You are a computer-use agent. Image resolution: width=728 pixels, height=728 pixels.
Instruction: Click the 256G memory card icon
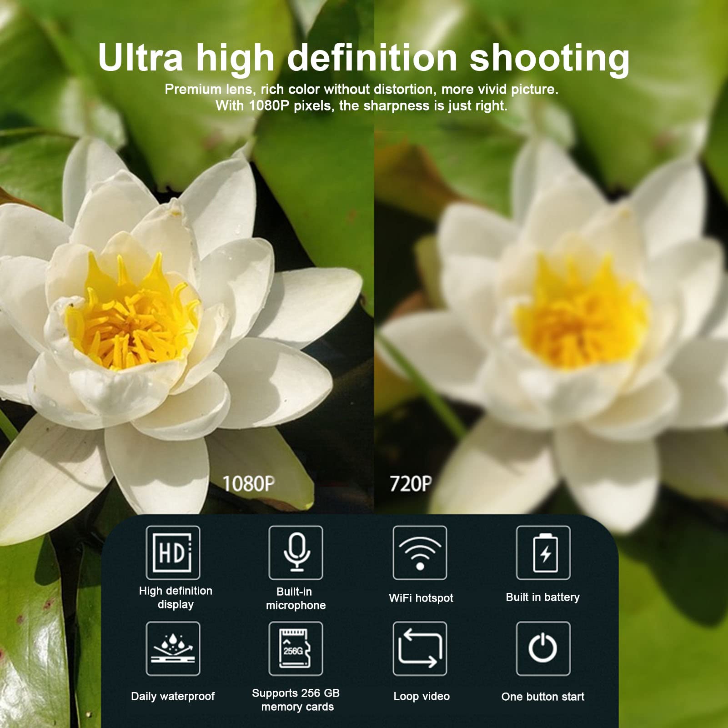pos(296,648)
